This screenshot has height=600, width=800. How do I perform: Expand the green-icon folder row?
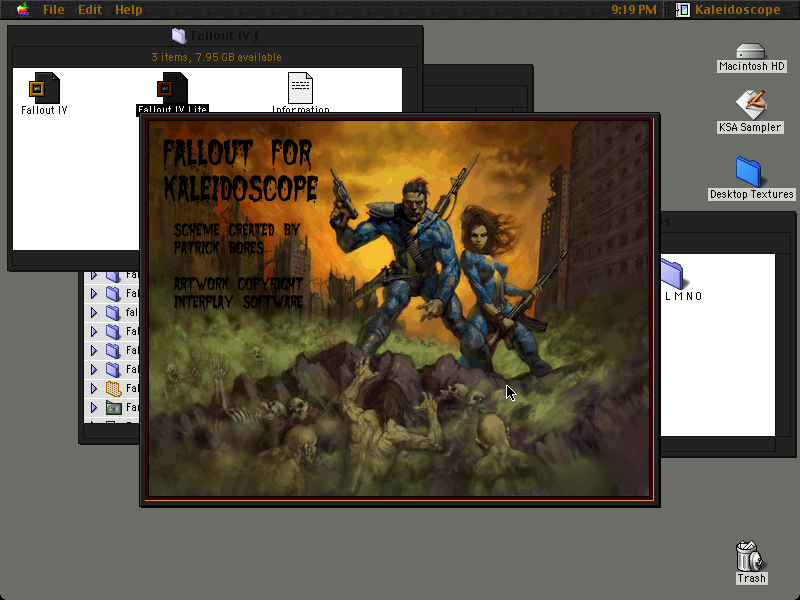(94, 407)
